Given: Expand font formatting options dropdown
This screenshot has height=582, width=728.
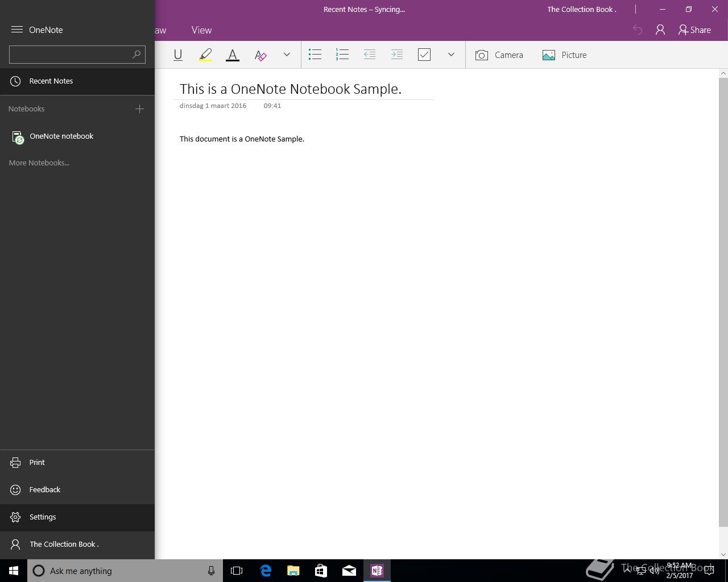Looking at the screenshot, I should [x=287, y=55].
